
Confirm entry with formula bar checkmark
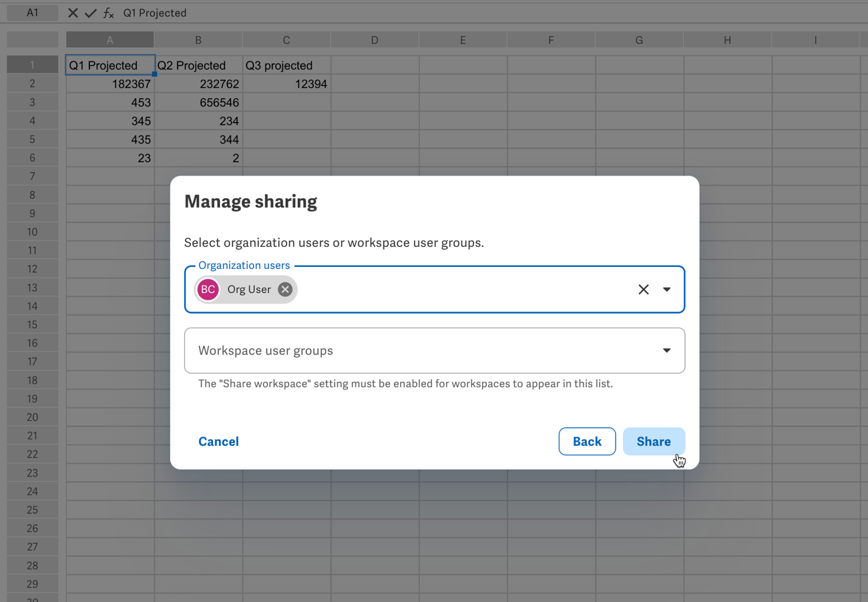(x=91, y=13)
